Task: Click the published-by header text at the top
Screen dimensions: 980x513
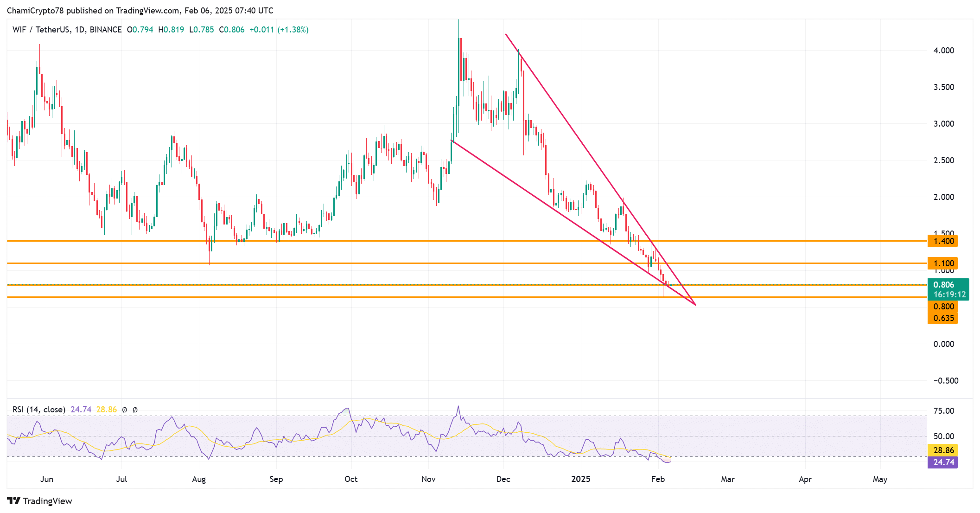Action: pyautogui.click(x=140, y=11)
